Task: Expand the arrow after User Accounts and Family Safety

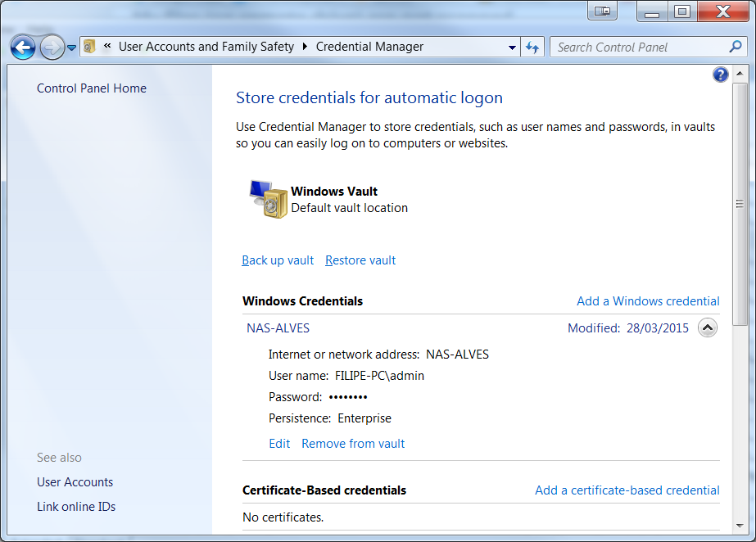Action: [x=305, y=47]
